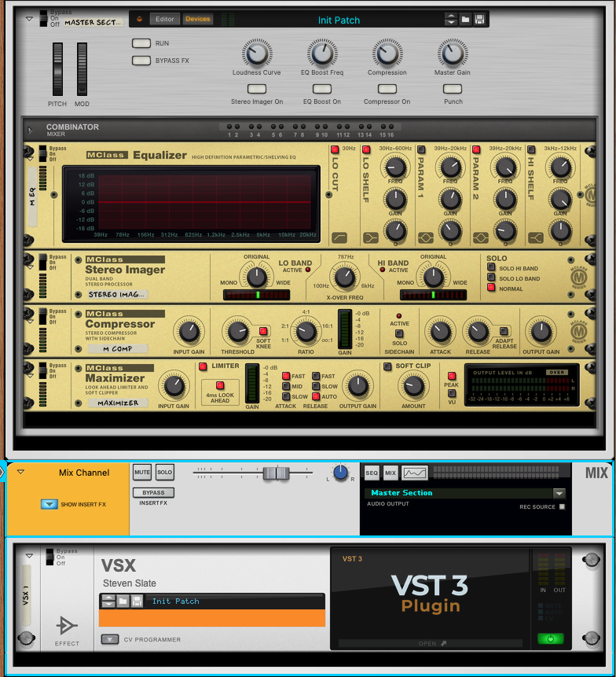616x677 pixels.
Task: Solo the Mix Channel
Action: point(164,473)
